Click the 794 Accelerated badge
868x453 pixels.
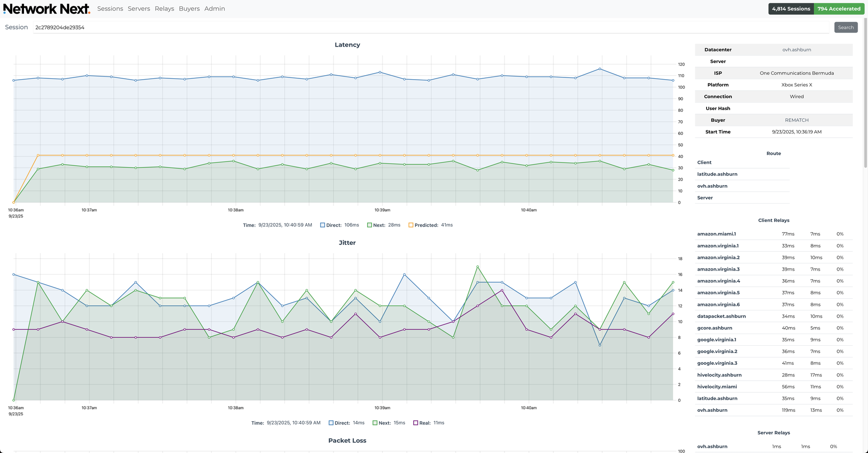coord(839,9)
